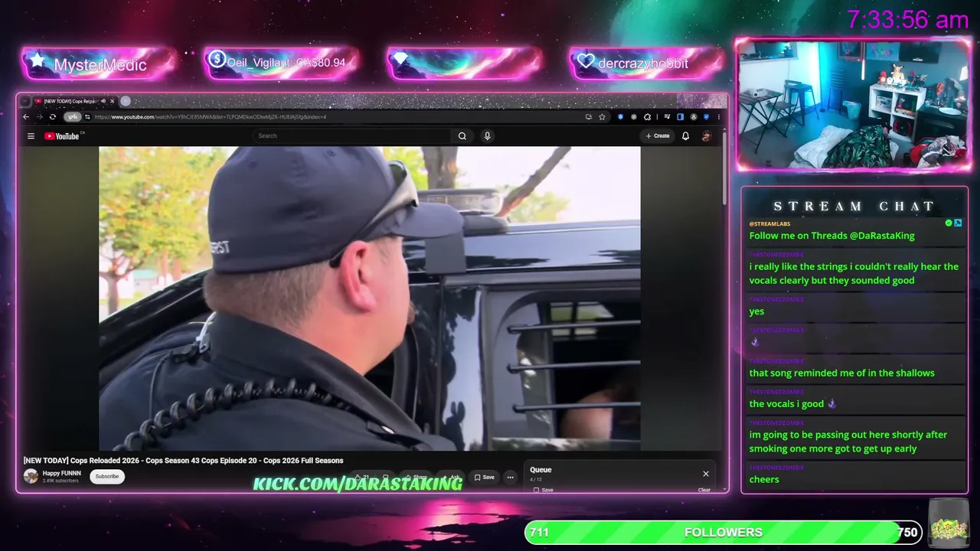Close the Queue panel
The width and height of the screenshot is (980, 551).
[x=706, y=474]
